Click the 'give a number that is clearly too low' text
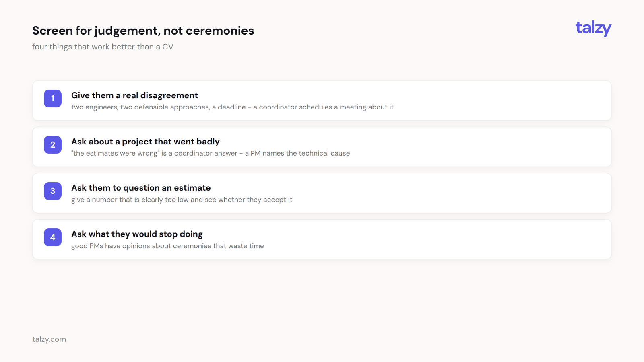Viewport: 644px width, 362px height. click(x=182, y=200)
